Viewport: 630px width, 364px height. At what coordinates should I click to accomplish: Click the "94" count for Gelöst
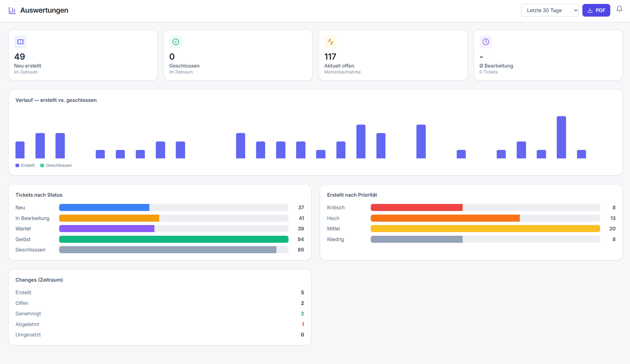click(301, 239)
